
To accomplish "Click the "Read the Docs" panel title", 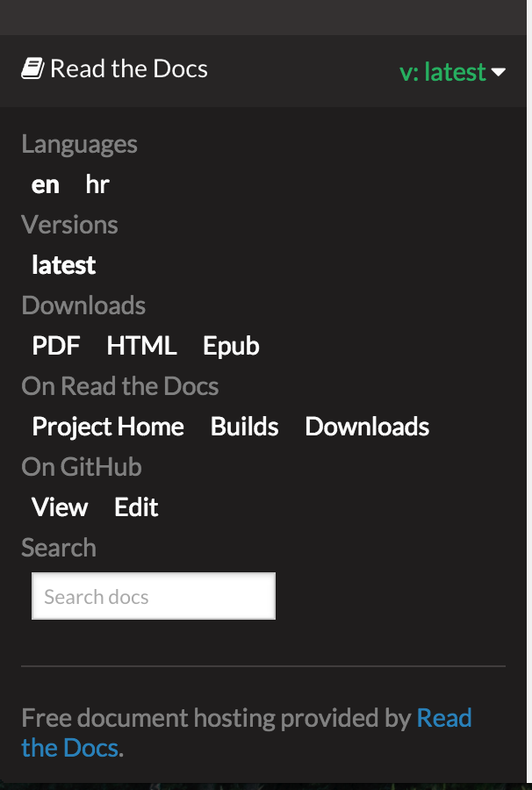I will point(128,68).
